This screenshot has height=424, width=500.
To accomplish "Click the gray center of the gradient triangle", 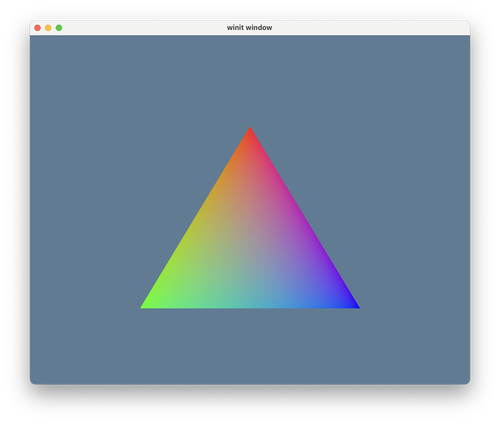I will tap(250, 248).
